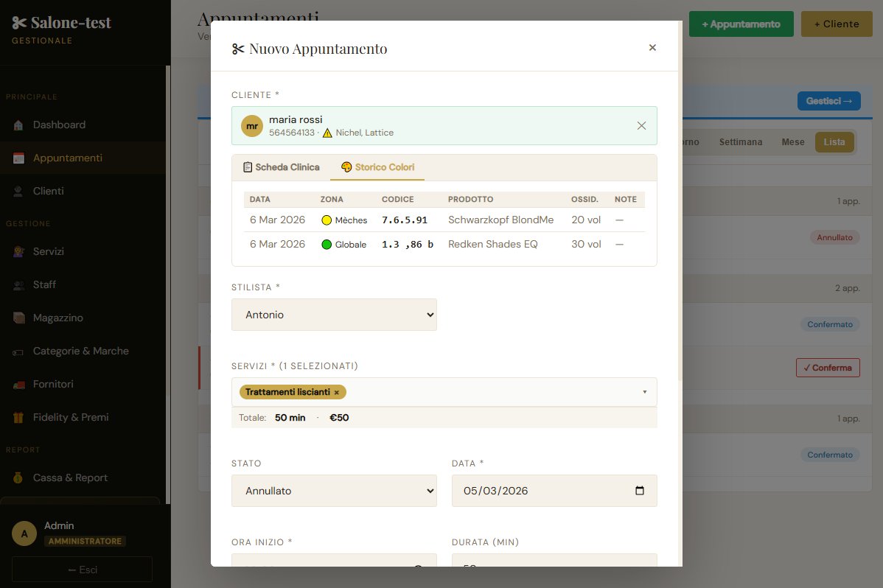Click the Annullato status badge
This screenshot has height=588, width=883.
tap(834, 238)
